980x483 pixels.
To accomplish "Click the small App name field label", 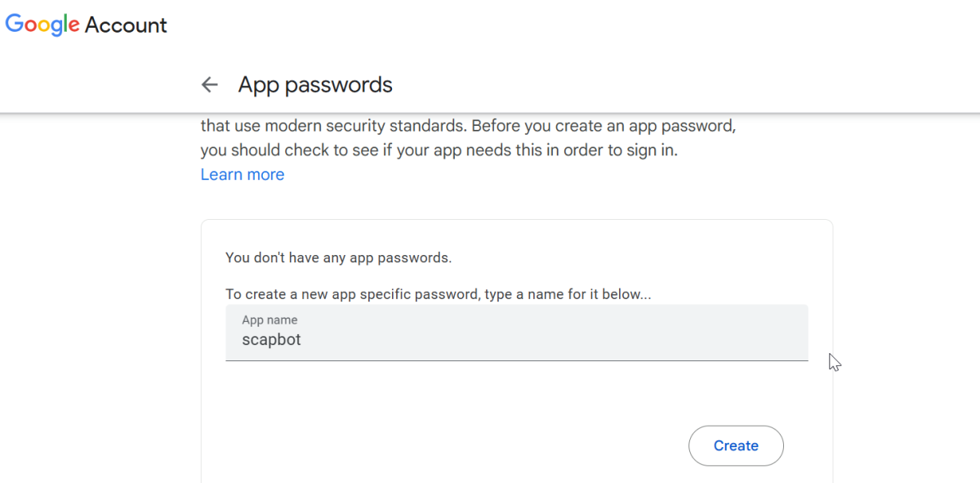I will (x=269, y=320).
